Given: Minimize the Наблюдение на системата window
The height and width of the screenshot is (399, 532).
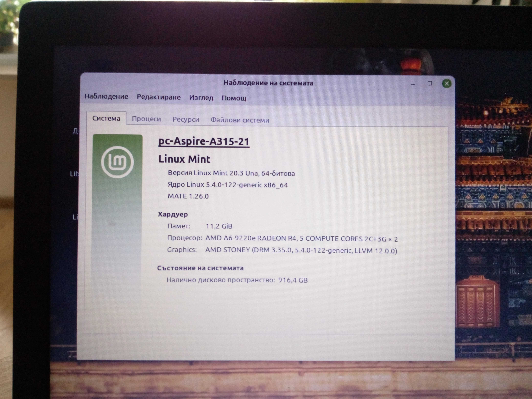Looking at the screenshot, I should tap(413, 84).
